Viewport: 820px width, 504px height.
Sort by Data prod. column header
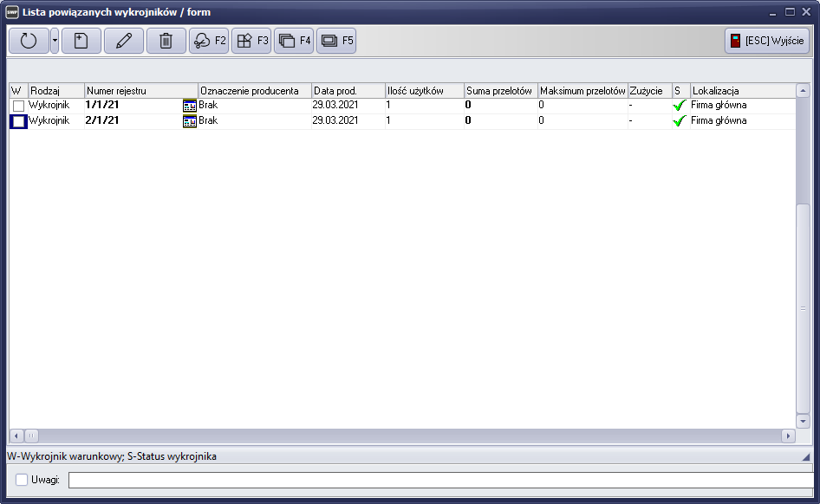(x=347, y=91)
